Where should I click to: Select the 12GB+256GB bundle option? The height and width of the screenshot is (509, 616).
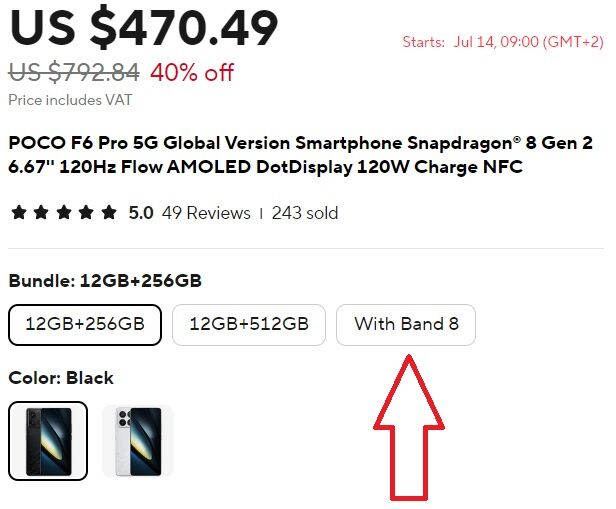pyautogui.click(x=85, y=325)
